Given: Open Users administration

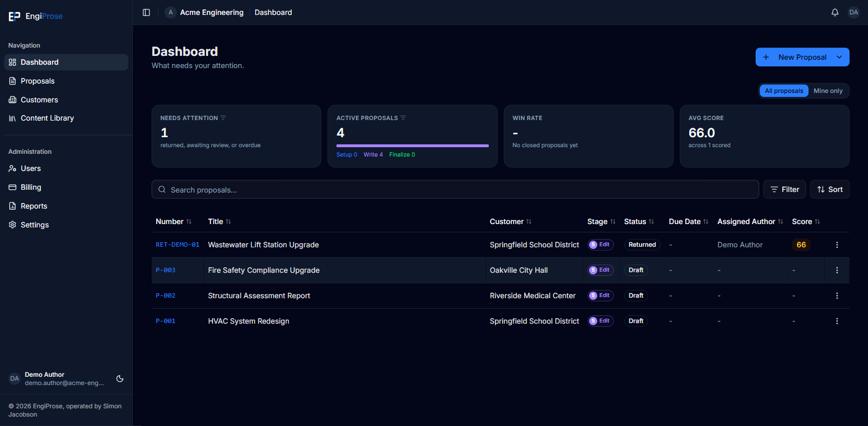Looking at the screenshot, I should (x=66, y=168).
